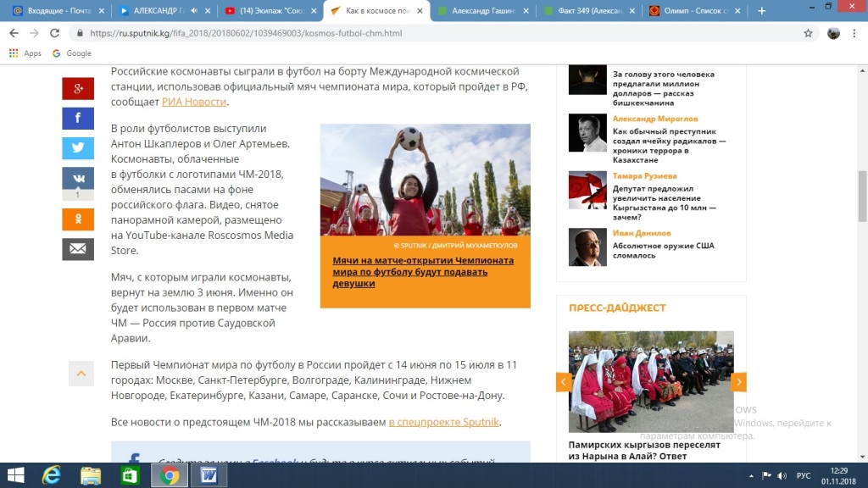This screenshot has height=488, width=868.
Task: Close the Входящие - Почта tab
Action: (102, 10)
